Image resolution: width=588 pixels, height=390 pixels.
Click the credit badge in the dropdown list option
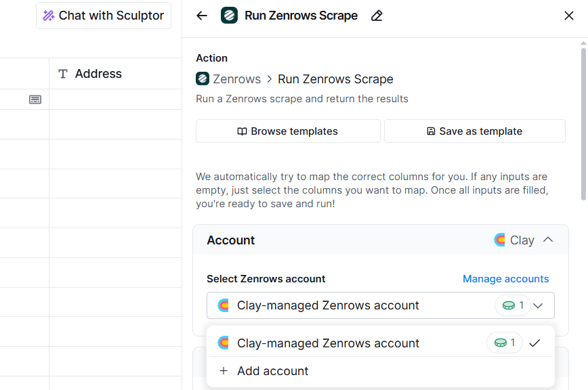[505, 343]
